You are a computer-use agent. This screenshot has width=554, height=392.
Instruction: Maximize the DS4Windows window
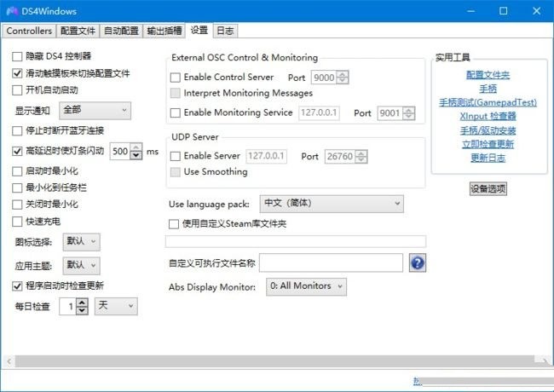coord(503,11)
